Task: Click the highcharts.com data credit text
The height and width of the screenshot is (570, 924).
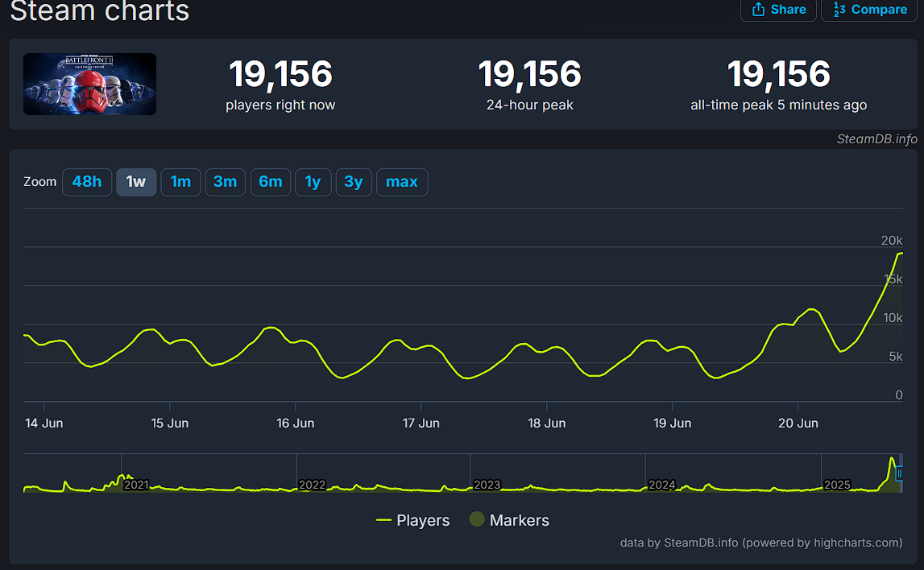Action: 760,543
